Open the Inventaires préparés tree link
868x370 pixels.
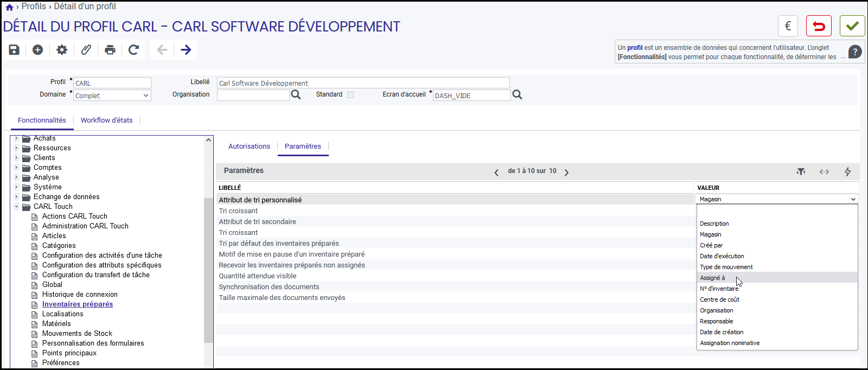pyautogui.click(x=78, y=304)
